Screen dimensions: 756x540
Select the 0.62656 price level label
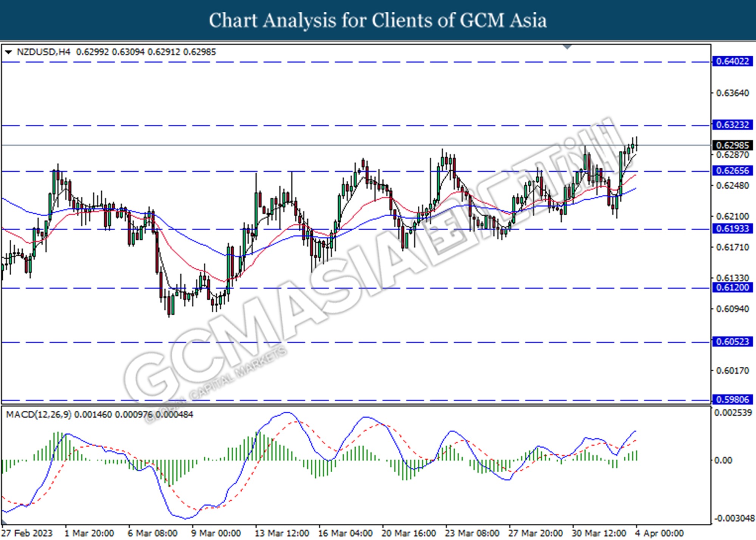coord(732,171)
